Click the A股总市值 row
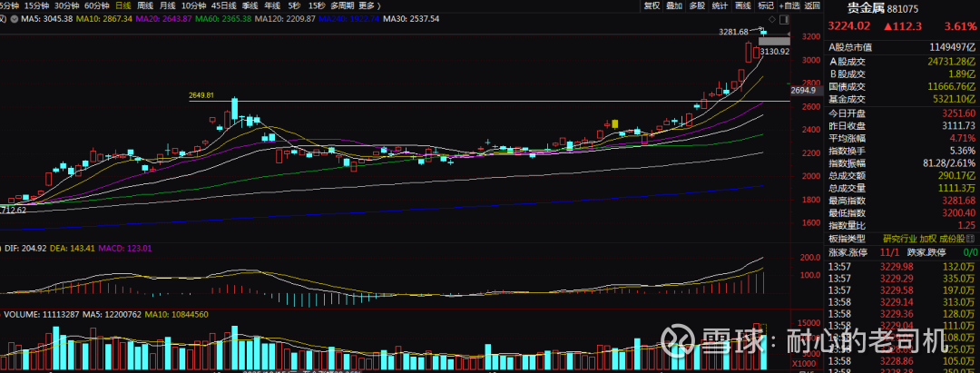The image size is (980, 373). coord(903,47)
